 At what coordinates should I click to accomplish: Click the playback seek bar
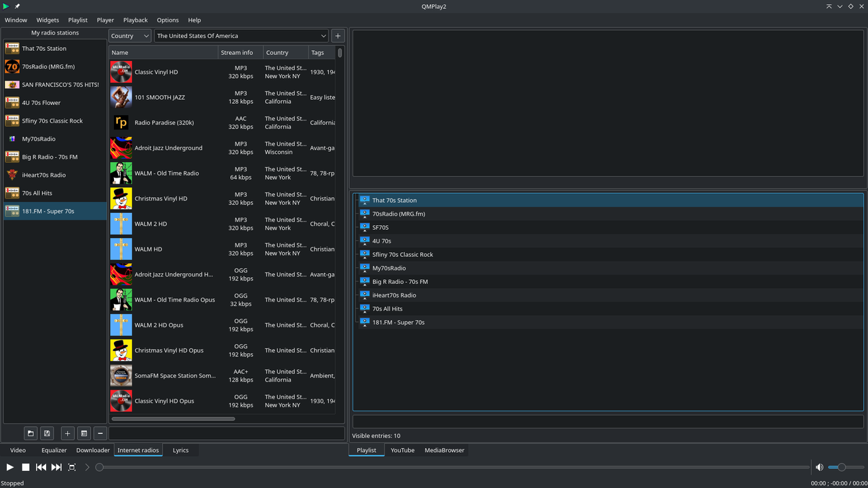452,467
